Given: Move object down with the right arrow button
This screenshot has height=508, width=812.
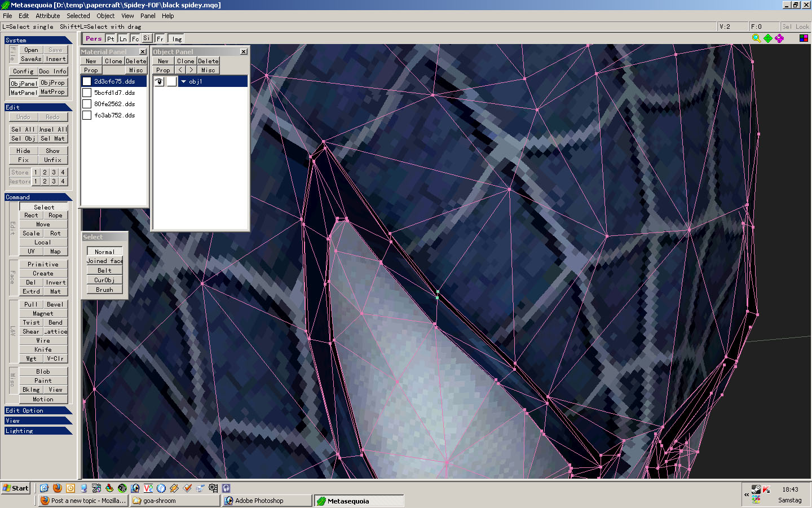Looking at the screenshot, I should 191,70.
